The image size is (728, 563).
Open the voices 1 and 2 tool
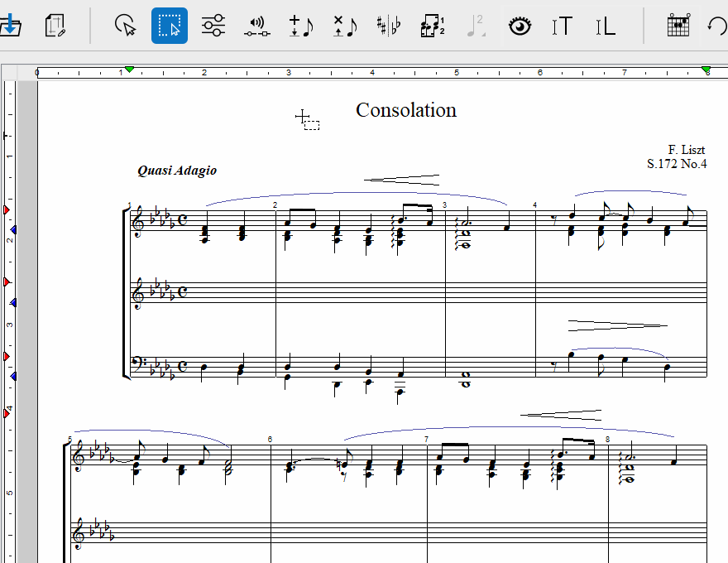(x=433, y=26)
